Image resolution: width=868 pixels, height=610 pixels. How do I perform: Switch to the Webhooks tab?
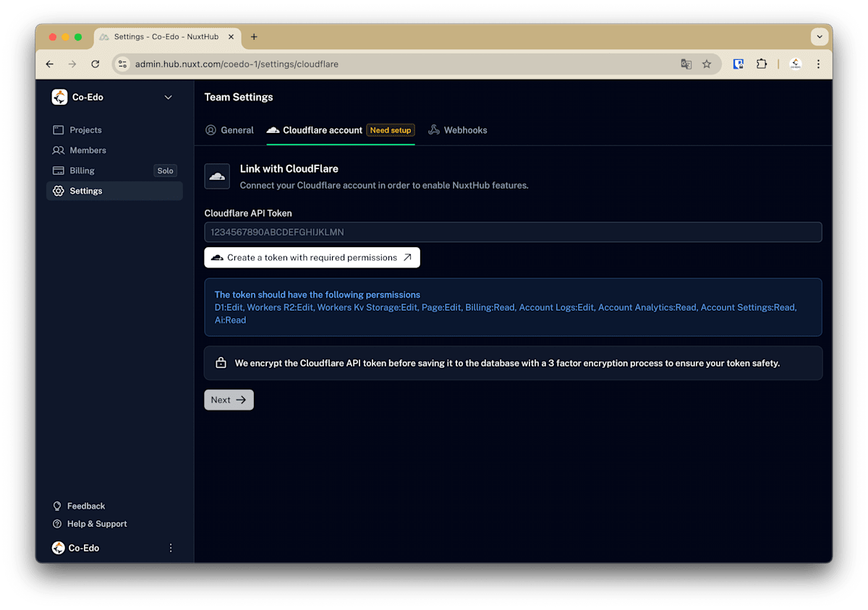(458, 130)
